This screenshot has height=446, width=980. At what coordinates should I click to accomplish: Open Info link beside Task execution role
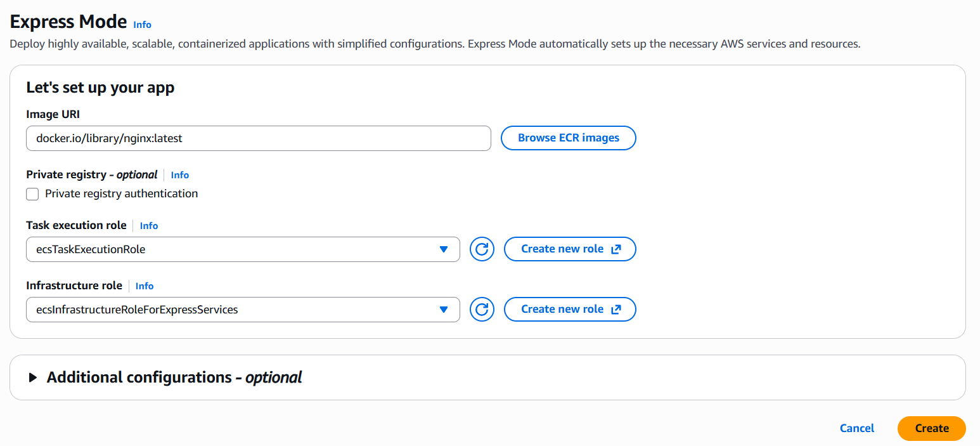[149, 226]
